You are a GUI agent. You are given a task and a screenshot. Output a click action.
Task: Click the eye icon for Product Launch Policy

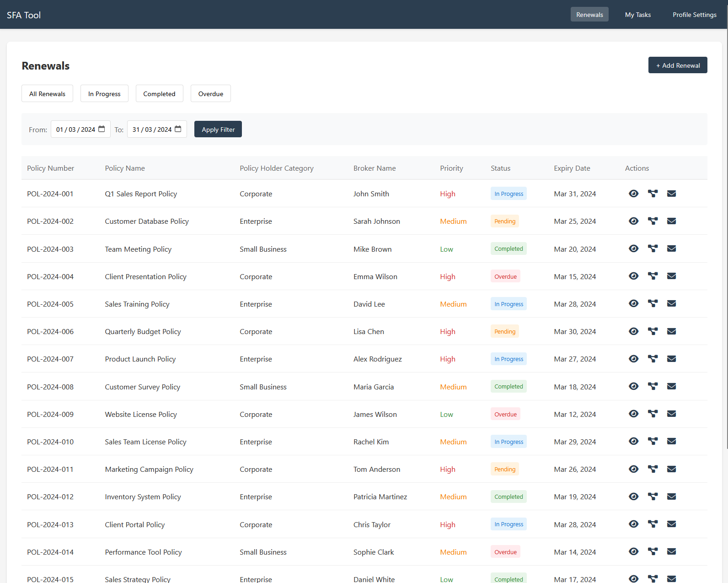633,359
